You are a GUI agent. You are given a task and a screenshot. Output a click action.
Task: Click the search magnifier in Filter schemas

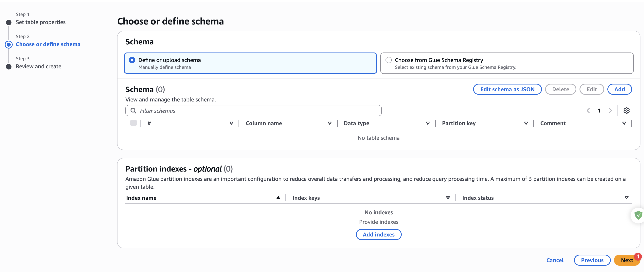point(133,111)
